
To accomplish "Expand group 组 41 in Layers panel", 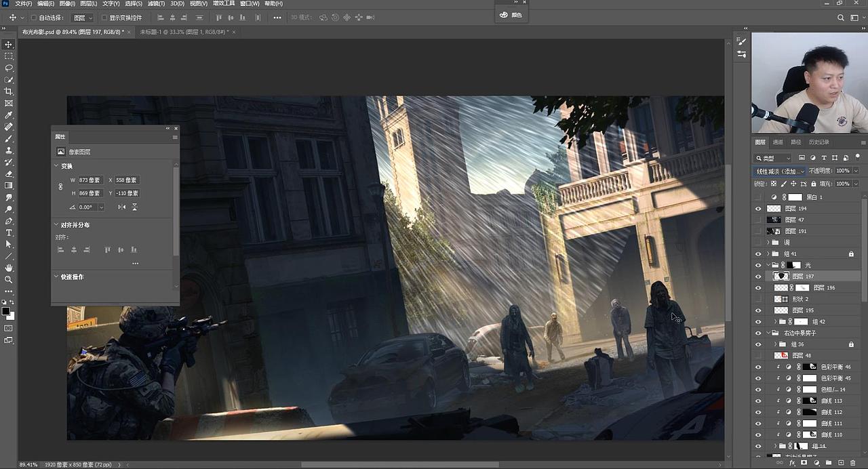I will pyautogui.click(x=768, y=253).
